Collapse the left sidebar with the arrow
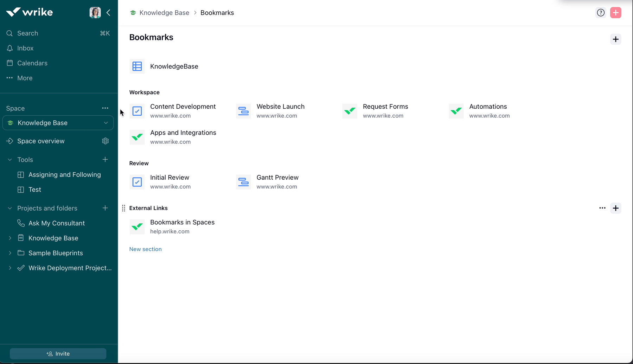 [109, 12]
